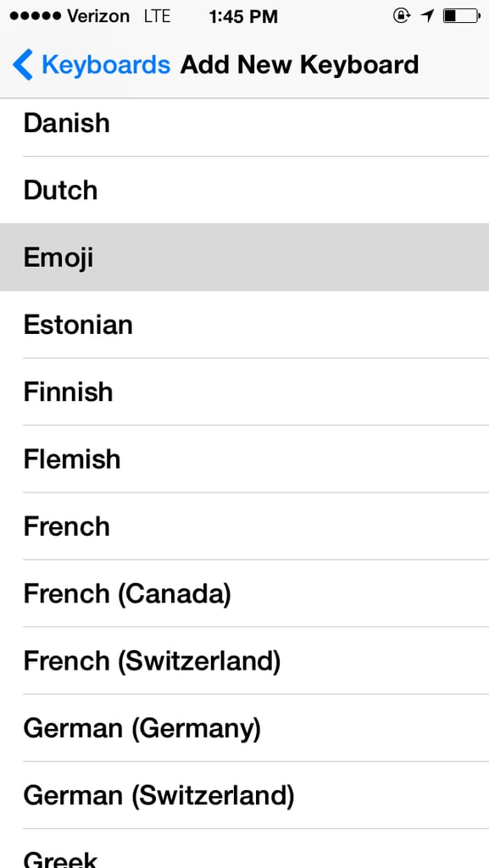Add the French (Canada) keyboard
This screenshot has width=489, height=868.
[244, 593]
